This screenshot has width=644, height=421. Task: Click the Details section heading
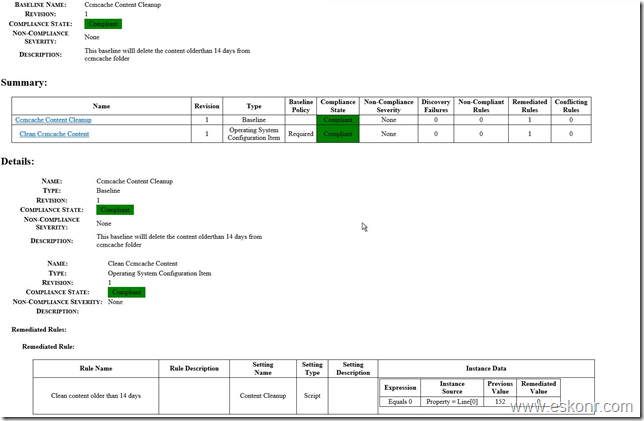click(x=20, y=160)
